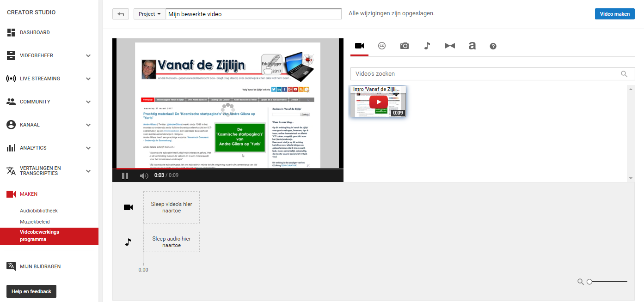Click the Live Streaming broadcast icon
The height and width of the screenshot is (302, 644).
(x=11, y=79)
